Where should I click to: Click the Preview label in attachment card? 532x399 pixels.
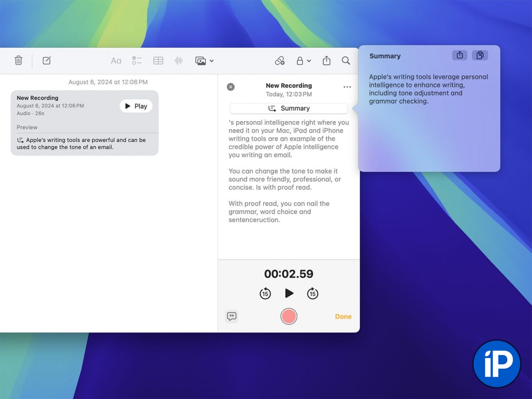pyautogui.click(x=27, y=127)
